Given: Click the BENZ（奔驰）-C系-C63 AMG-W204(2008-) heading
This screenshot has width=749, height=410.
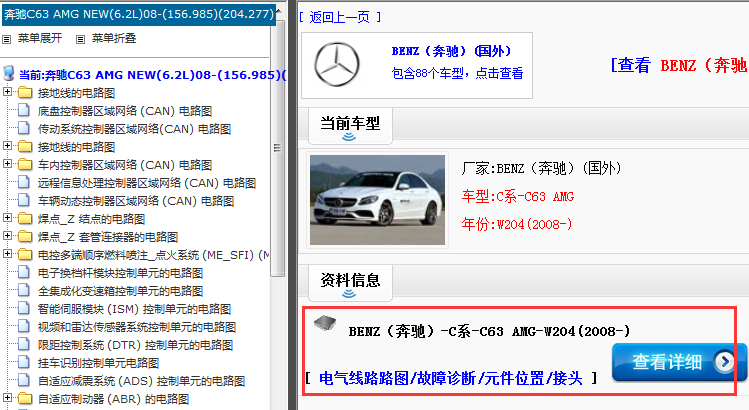Looking at the screenshot, I should click(x=489, y=331).
